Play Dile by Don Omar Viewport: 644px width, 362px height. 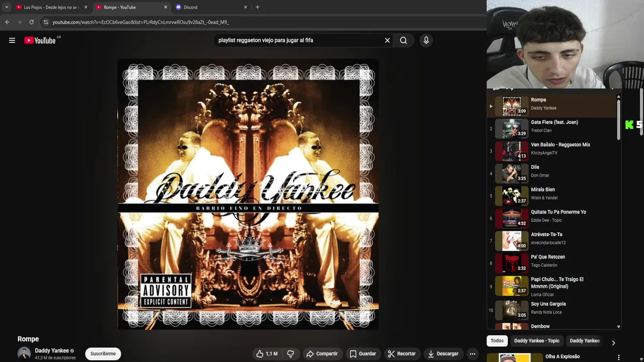(552, 173)
